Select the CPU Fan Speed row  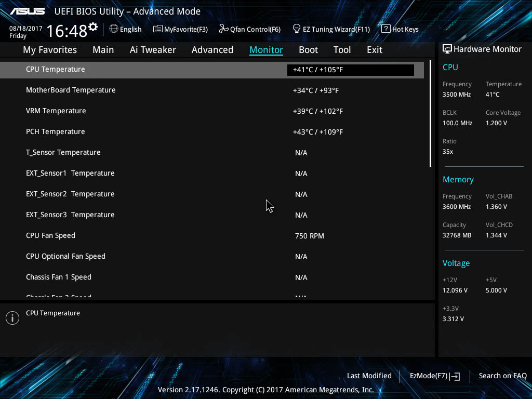[x=212, y=236]
